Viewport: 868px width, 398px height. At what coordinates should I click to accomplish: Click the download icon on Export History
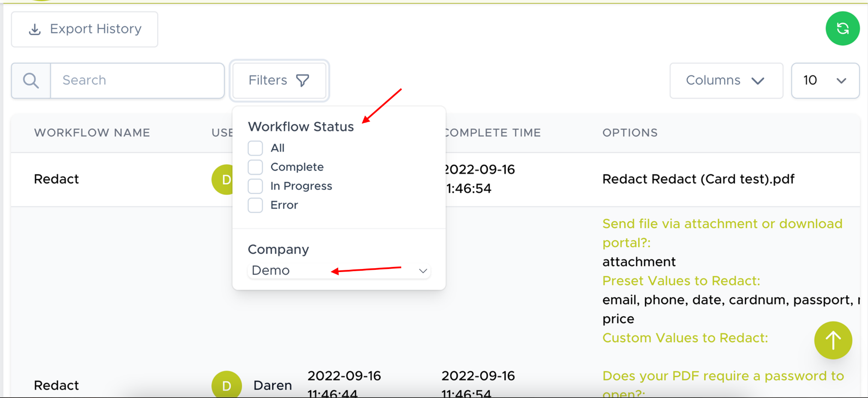(x=35, y=29)
